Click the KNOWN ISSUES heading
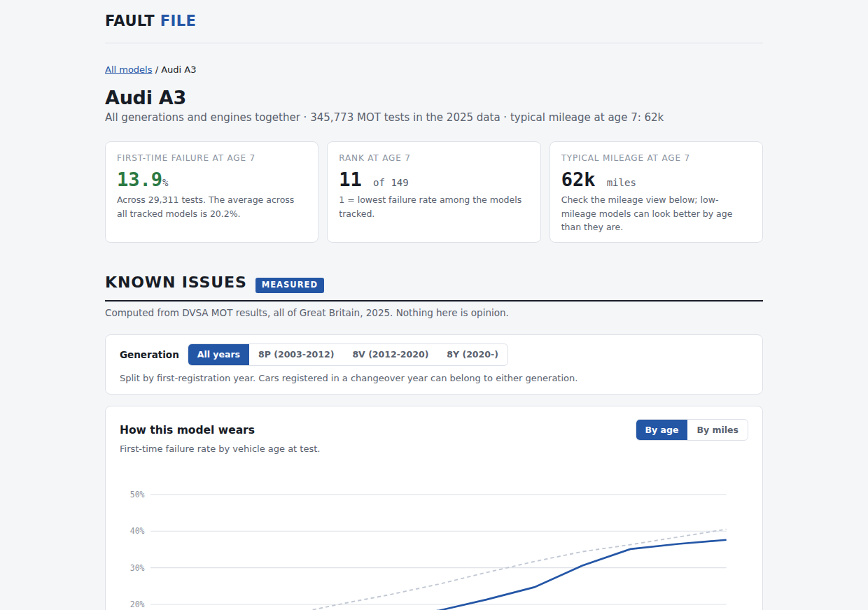The image size is (868, 610). tap(176, 283)
